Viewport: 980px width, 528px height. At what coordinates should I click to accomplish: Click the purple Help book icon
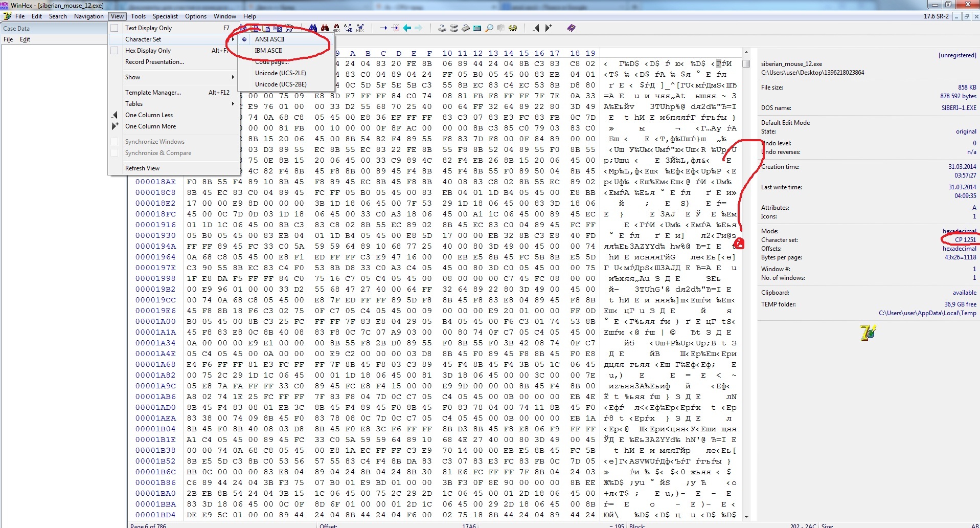[572, 28]
